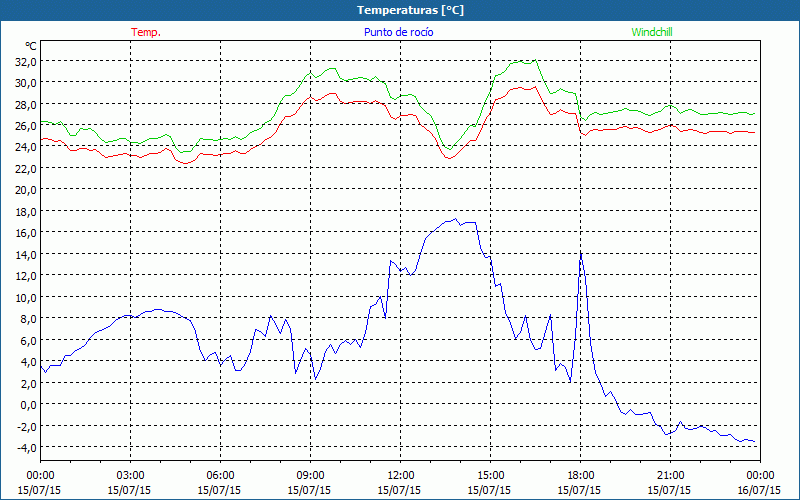
Task: Select the green Windchill legend label
Action: [x=652, y=32]
